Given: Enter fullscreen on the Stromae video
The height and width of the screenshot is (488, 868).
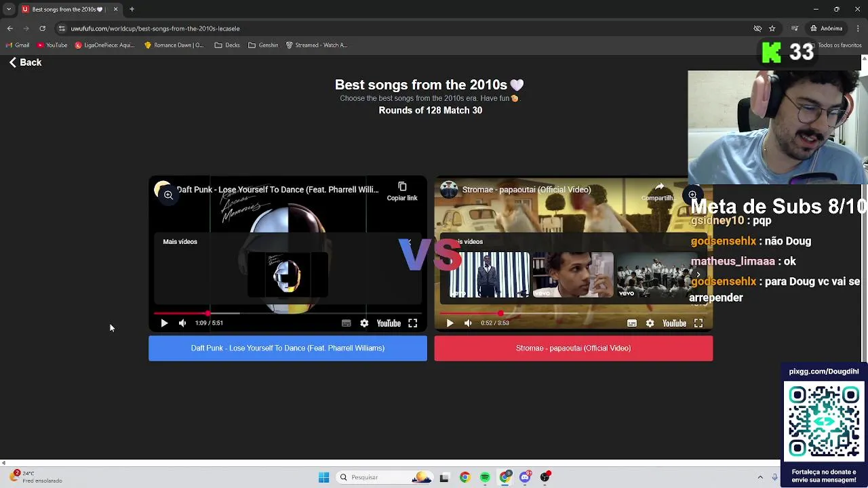Looking at the screenshot, I should click(698, 323).
